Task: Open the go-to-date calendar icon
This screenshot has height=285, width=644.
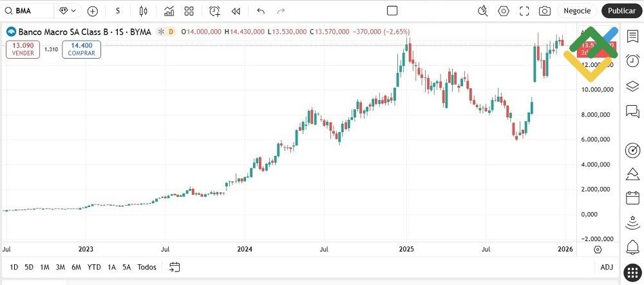Action: tap(175, 268)
